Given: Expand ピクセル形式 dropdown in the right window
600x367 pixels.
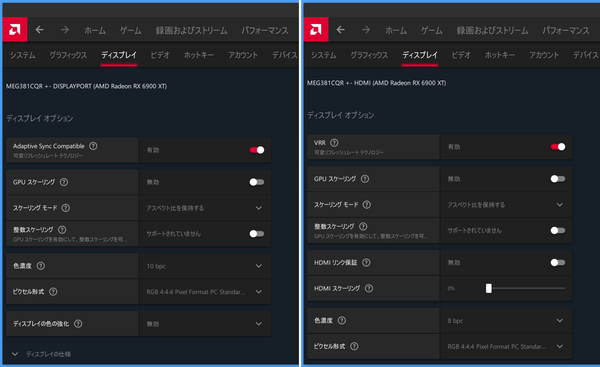Looking at the screenshot, I should pos(506,346).
